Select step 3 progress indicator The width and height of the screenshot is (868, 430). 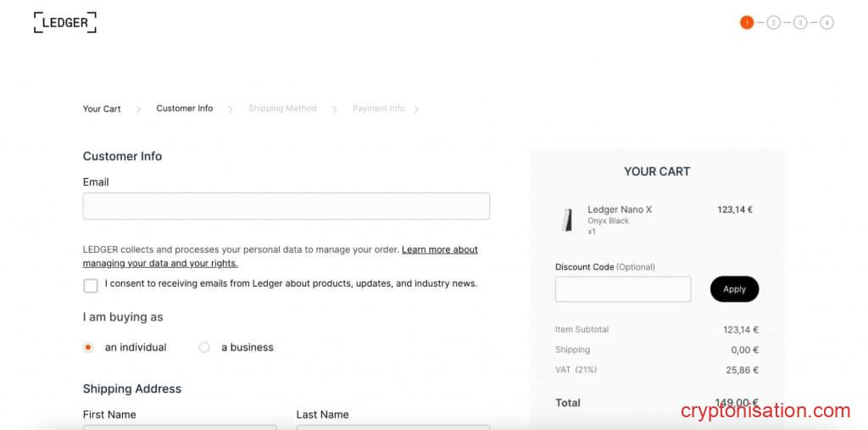[800, 23]
